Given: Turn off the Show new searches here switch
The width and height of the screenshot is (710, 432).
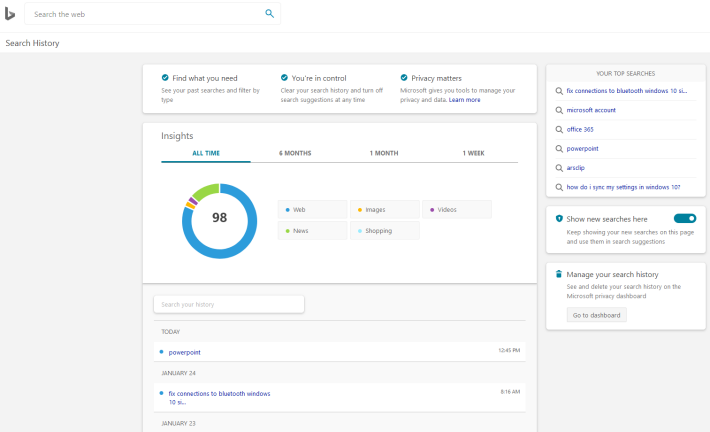Looking at the screenshot, I should pyautogui.click(x=685, y=218).
